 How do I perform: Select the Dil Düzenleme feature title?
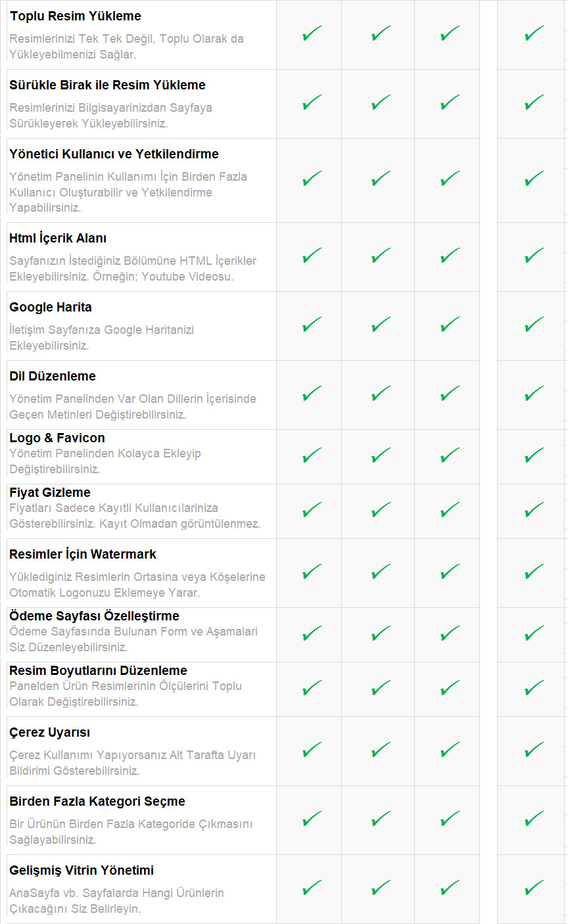53,376
